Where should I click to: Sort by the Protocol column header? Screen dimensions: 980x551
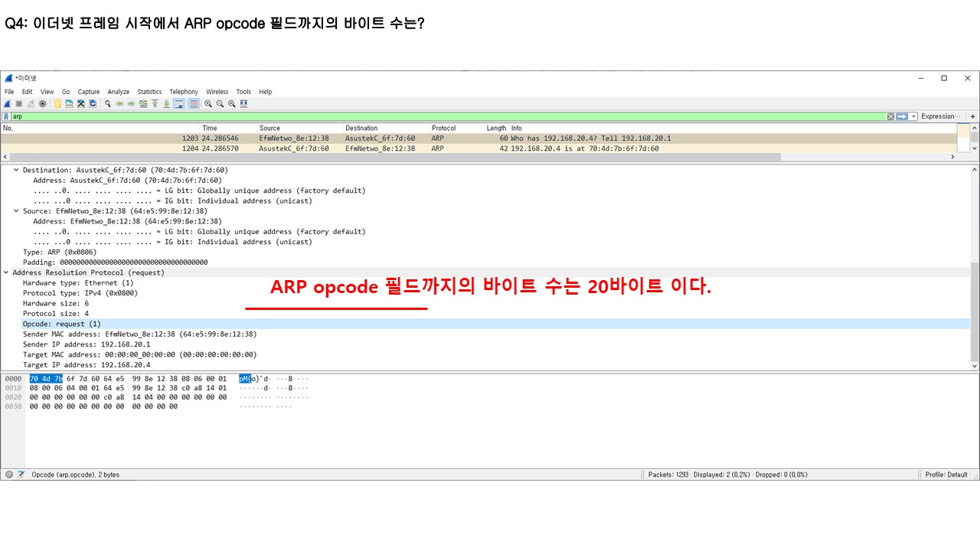(x=457, y=128)
